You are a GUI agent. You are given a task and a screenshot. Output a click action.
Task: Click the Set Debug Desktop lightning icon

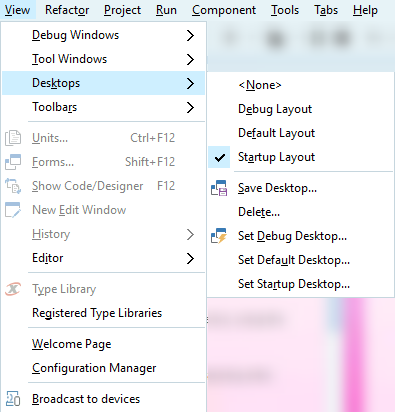point(219,236)
